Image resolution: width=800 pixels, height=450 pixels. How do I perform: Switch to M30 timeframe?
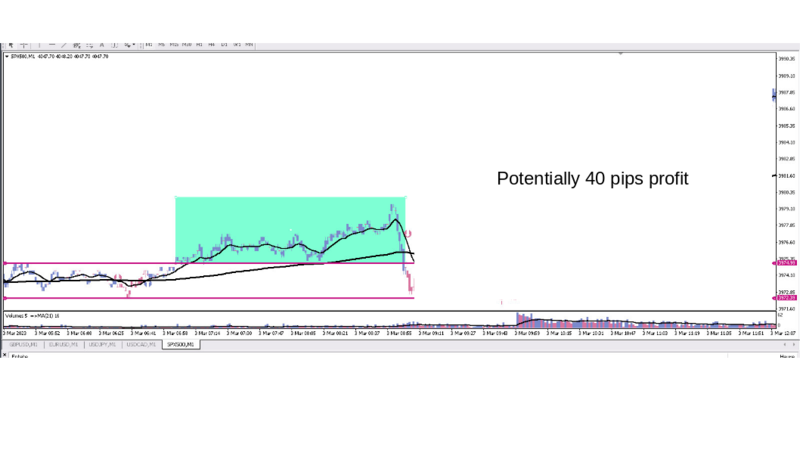[187, 45]
